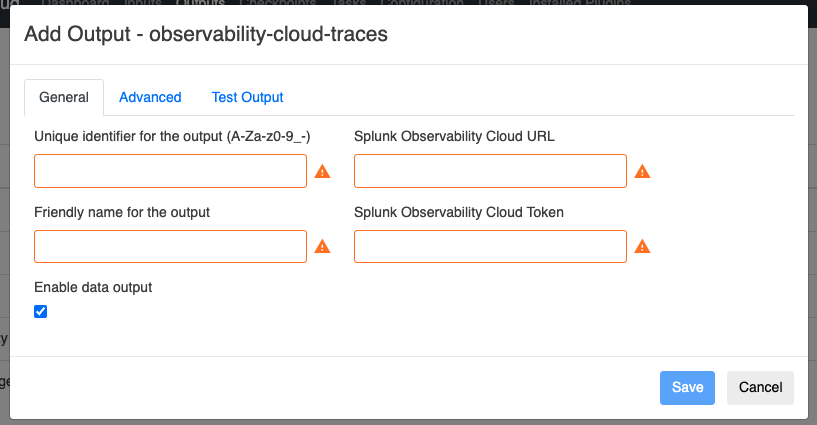Go to the Test Output tab
The image size is (817, 425).
coord(247,97)
